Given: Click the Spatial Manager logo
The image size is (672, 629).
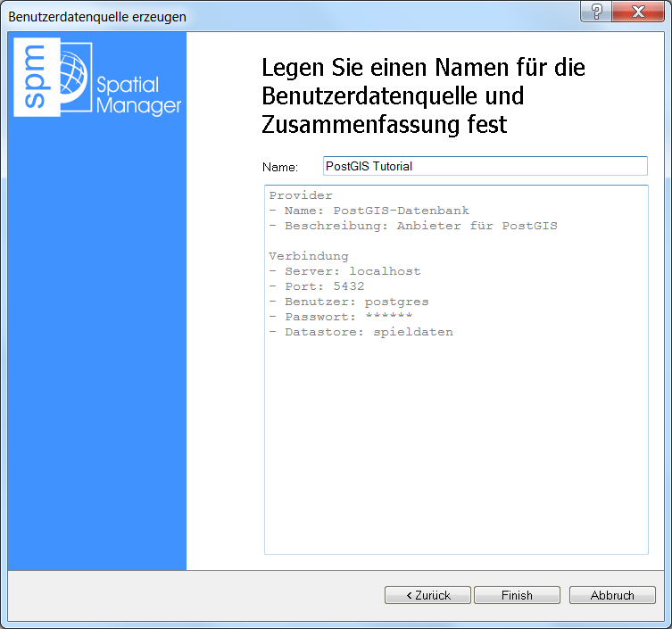Looking at the screenshot, I should point(97,77).
